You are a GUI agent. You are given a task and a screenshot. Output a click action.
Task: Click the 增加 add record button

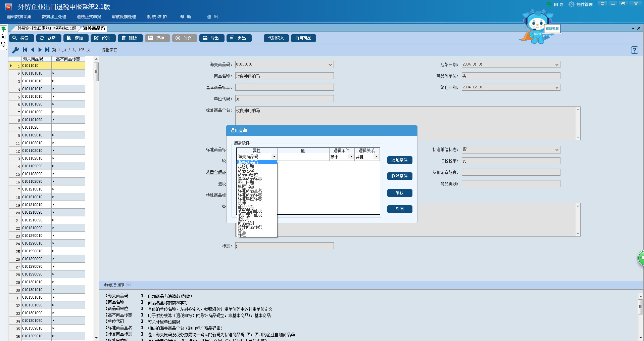click(76, 38)
